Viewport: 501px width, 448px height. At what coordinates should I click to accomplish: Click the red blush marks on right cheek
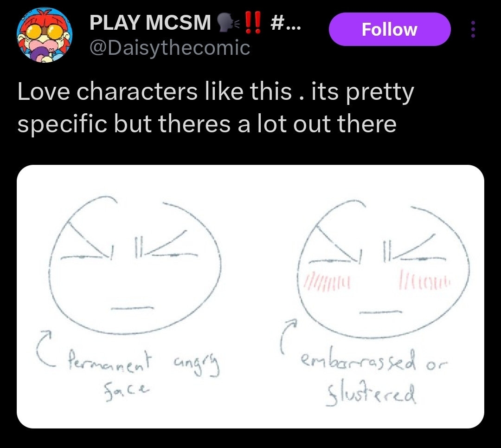[425, 280]
